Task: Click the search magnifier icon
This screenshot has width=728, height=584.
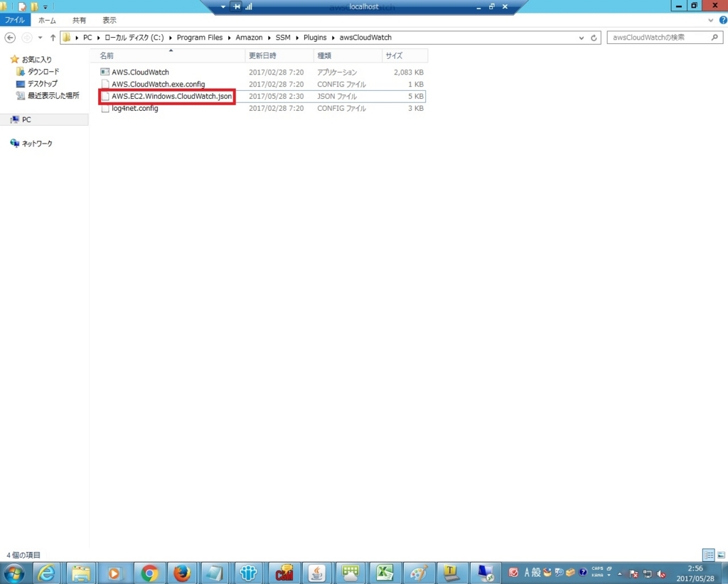Action: pyautogui.click(x=714, y=38)
